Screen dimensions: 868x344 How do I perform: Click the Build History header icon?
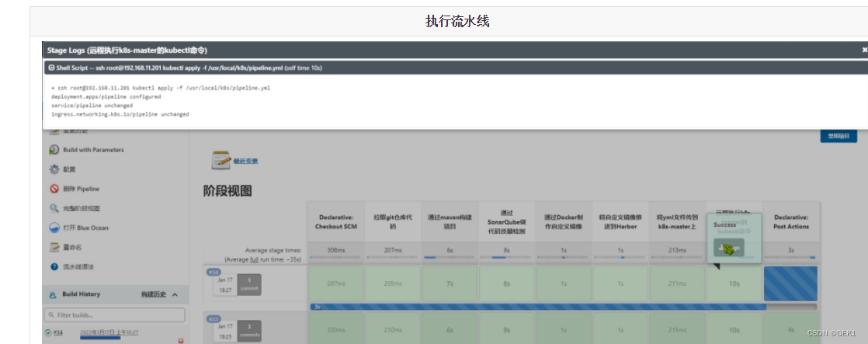coord(54,294)
